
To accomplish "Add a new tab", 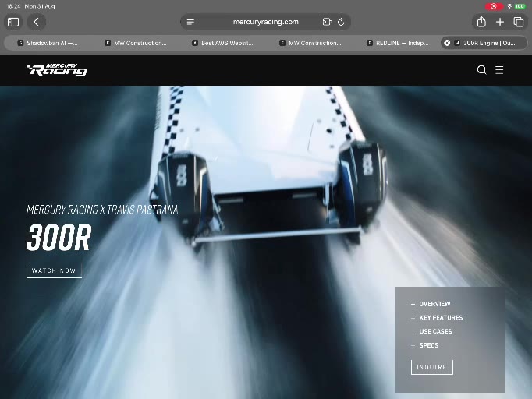I will (x=500, y=22).
